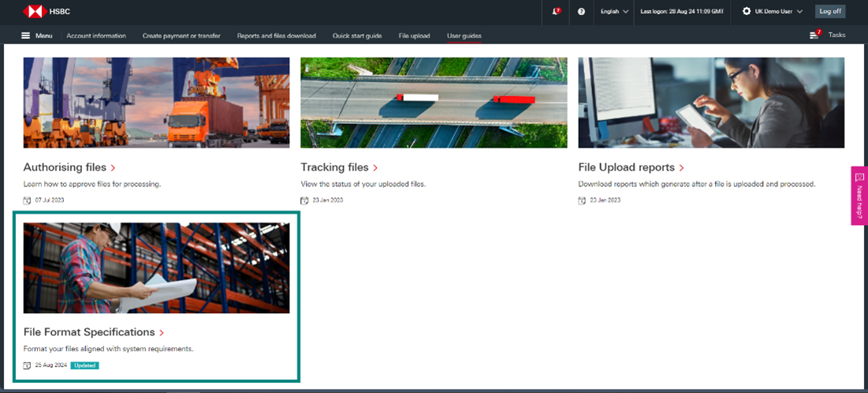Select Reports and files download tab
Screen dimensions: 868x393
(276, 36)
